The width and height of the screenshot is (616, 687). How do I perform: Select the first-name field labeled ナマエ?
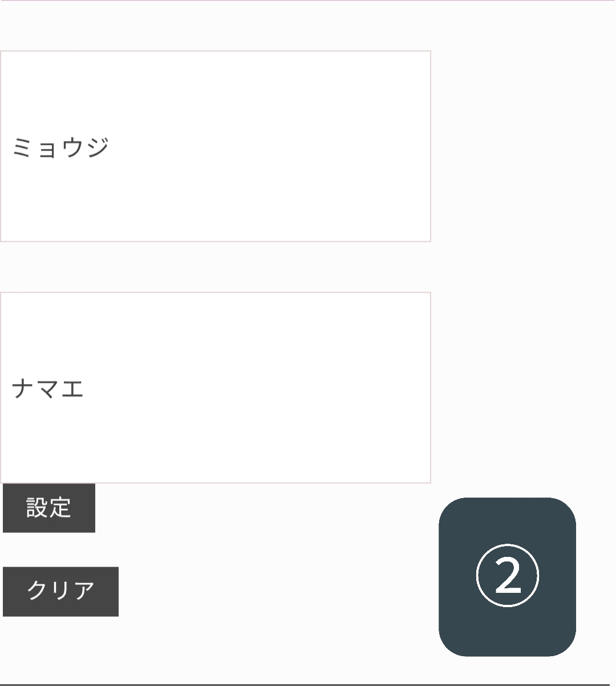[215, 388]
